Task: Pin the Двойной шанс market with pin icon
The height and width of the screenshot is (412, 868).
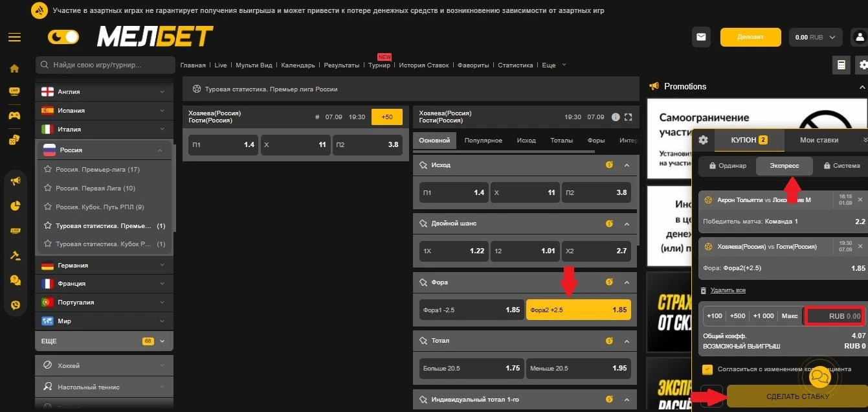Action: pyautogui.click(x=424, y=223)
